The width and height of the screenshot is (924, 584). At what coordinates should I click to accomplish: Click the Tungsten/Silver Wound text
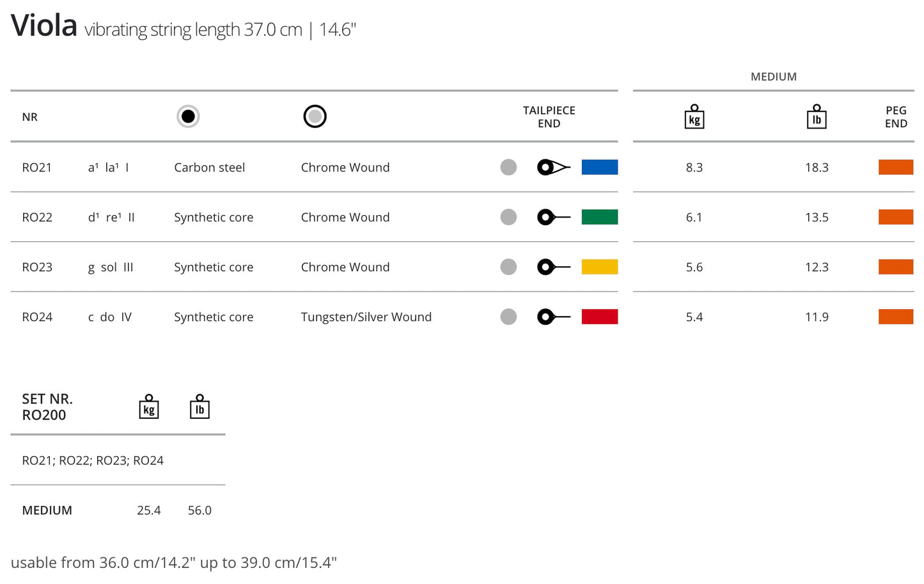366,317
